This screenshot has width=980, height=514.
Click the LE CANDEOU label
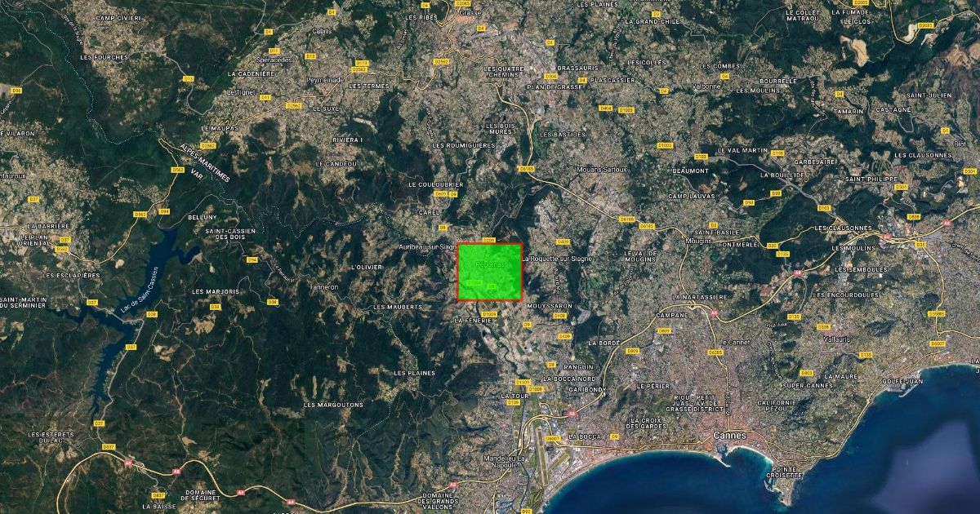point(336,164)
